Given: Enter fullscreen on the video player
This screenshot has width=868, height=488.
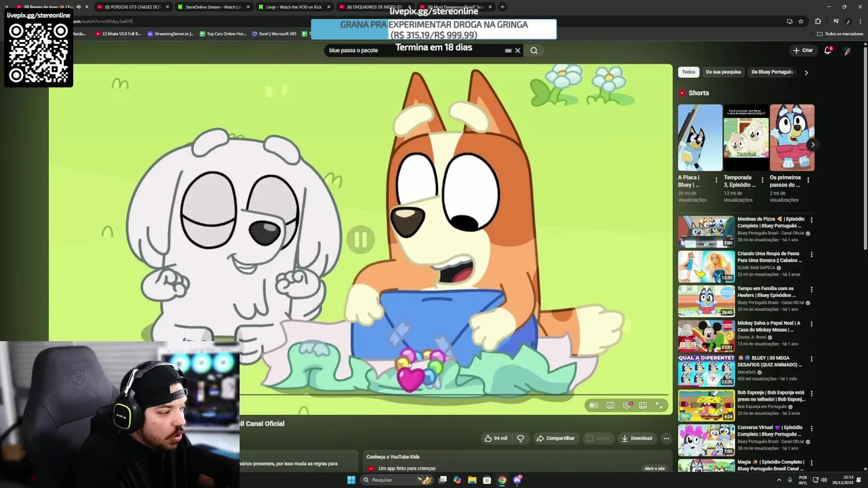Looking at the screenshot, I should [x=659, y=405].
